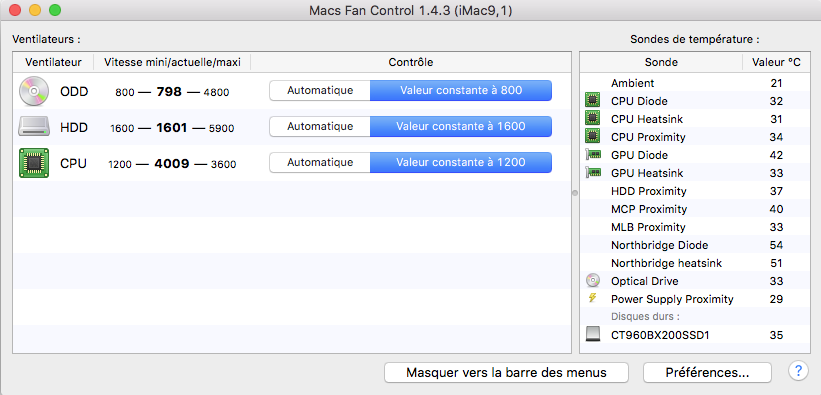Click the Northbridge Diode value 54
This screenshot has height=395, width=821.
pyautogui.click(x=776, y=245)
